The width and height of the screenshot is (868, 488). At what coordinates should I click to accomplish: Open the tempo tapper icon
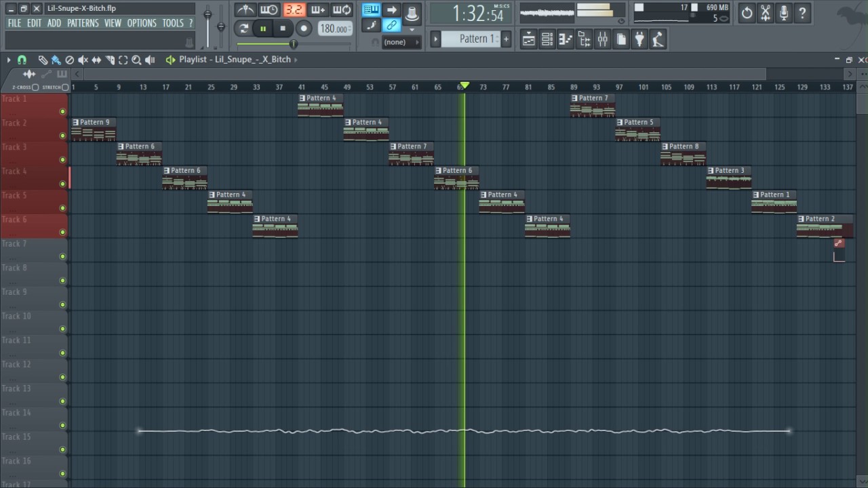(x=657, y=39)
